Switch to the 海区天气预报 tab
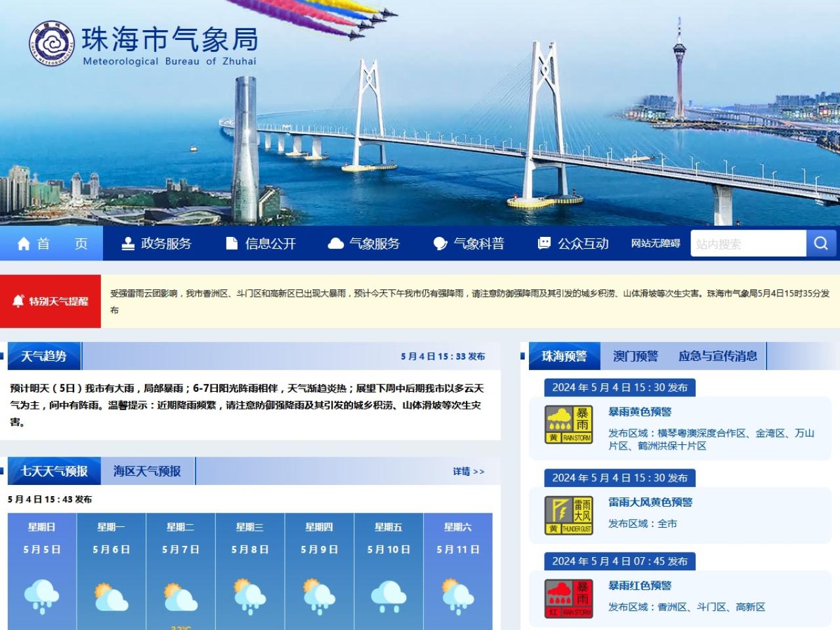 (147, 471)
